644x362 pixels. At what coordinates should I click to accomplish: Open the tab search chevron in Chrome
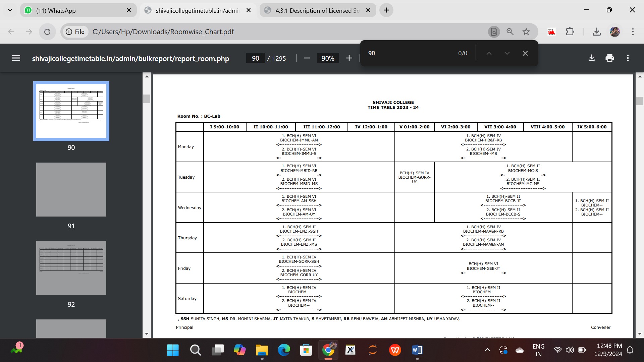coord(10,10)
